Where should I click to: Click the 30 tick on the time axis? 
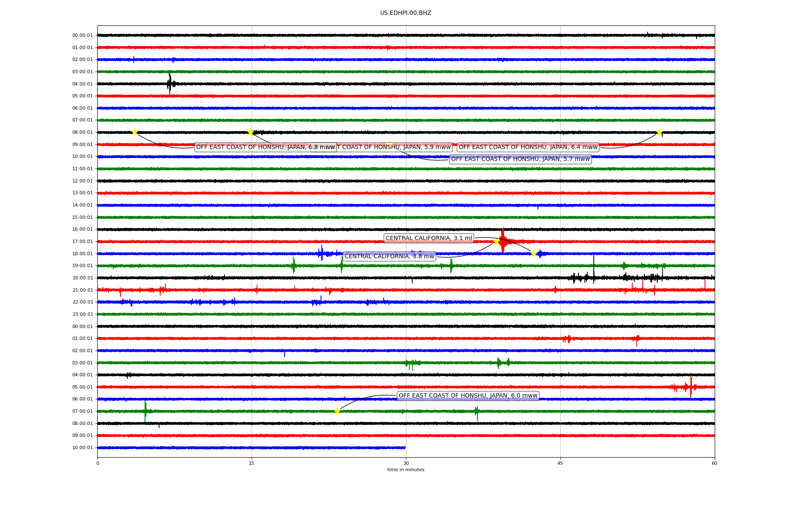pyautogui.click(x=406, y=463)
